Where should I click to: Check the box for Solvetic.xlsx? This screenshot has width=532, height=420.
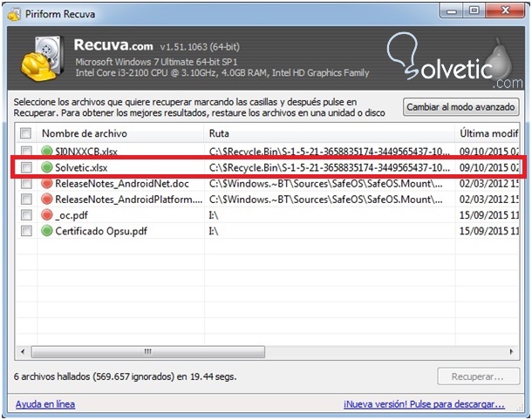pos(26,167)
